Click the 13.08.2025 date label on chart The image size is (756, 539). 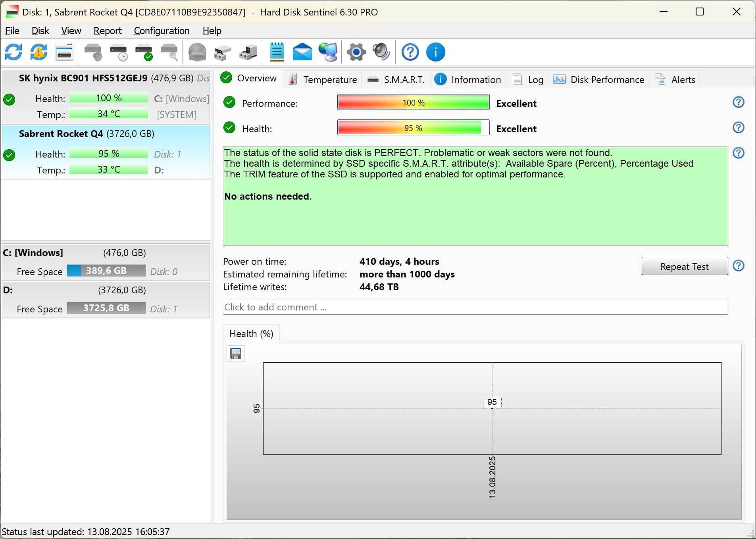pyautogui.click(x=492, y=477)
